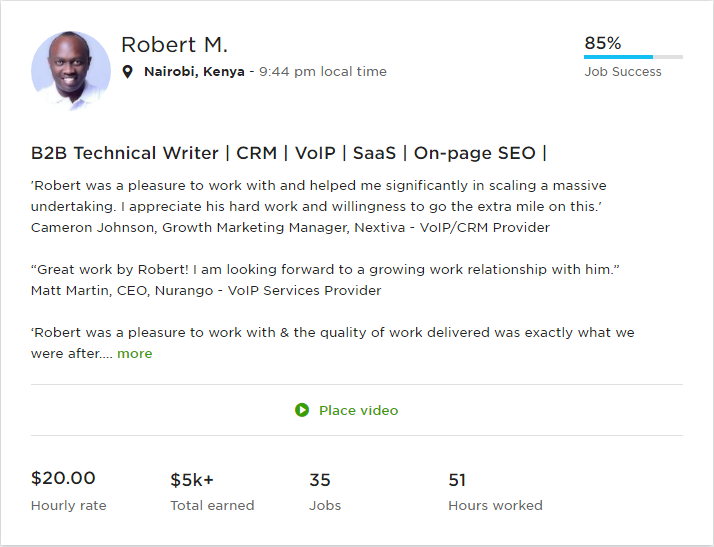Click the name 'Robert M.'

pyautogui.click(x=175, y=45)
